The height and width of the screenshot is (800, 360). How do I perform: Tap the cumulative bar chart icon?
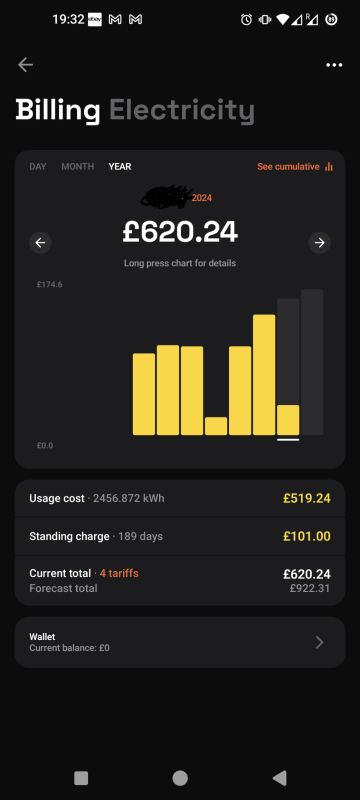(329, 167)
